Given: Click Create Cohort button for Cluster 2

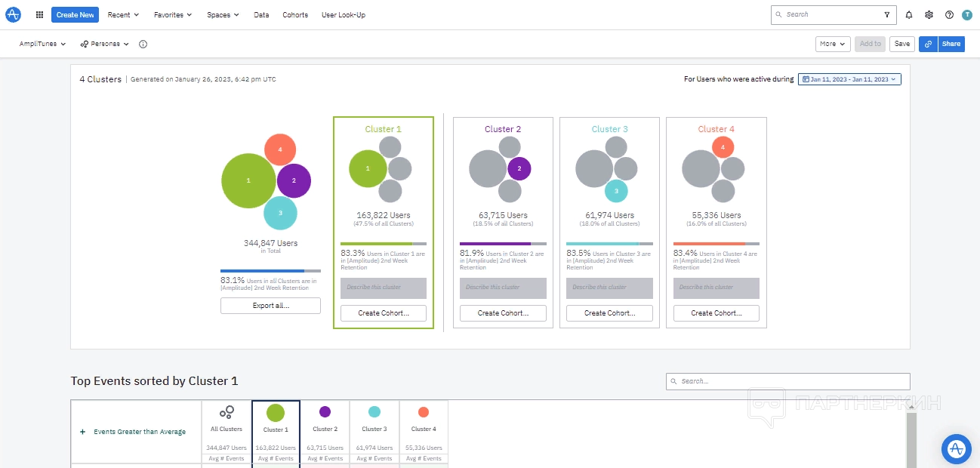Looking at the screenshot, I should tap(503, 313).
